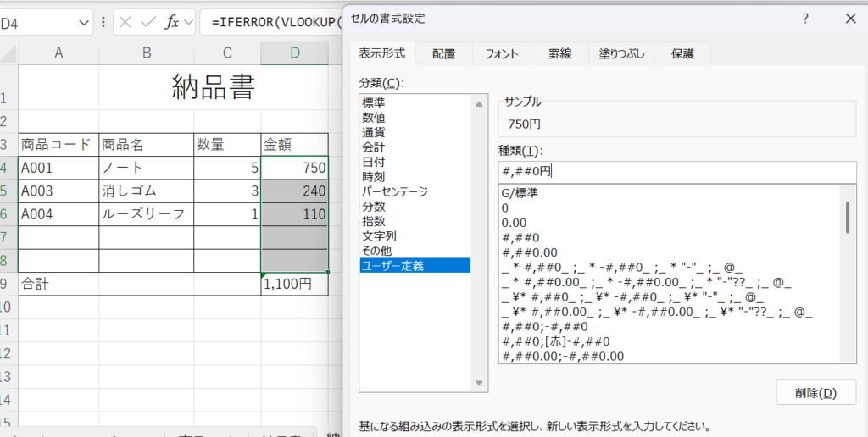Choose the #,##0.00 format code
The width and height of the screenshot is (868, 437).
[669, 252]
